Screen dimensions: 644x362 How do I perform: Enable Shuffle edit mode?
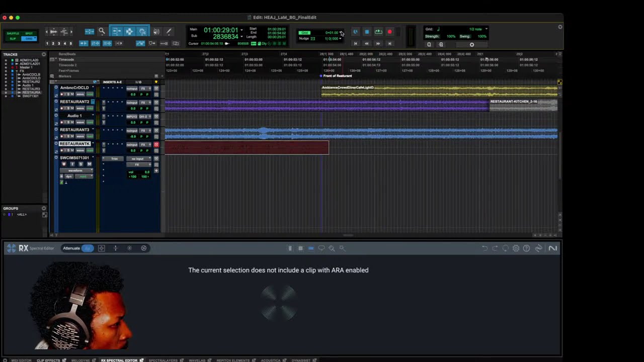click(13, 33)
